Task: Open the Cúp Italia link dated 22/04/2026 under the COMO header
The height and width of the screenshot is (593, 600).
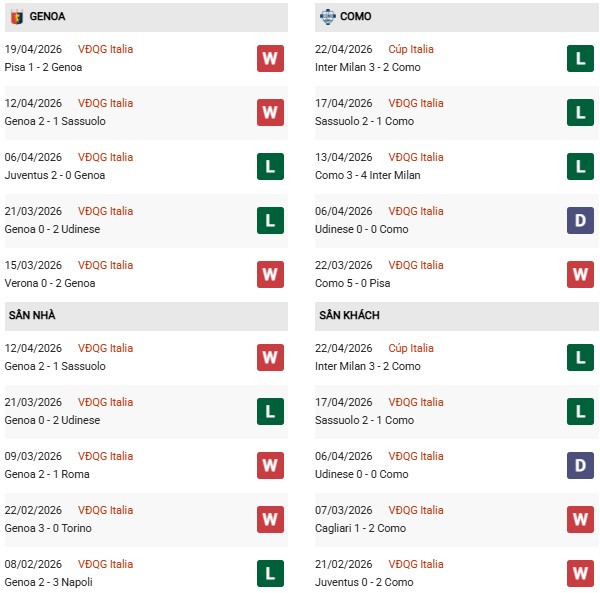Action: click(x=412, y=49)
